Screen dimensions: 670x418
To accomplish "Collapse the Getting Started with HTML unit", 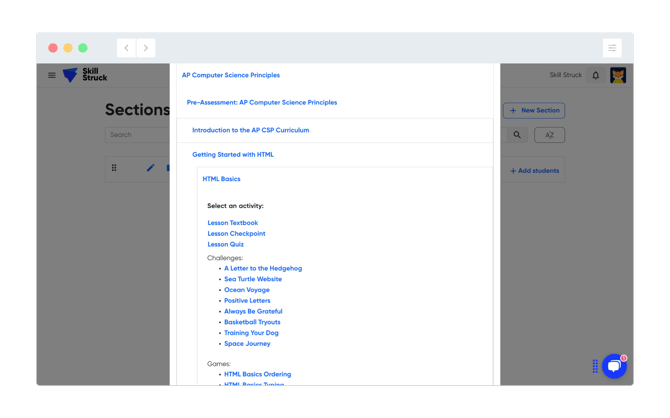I will [233, 155].
